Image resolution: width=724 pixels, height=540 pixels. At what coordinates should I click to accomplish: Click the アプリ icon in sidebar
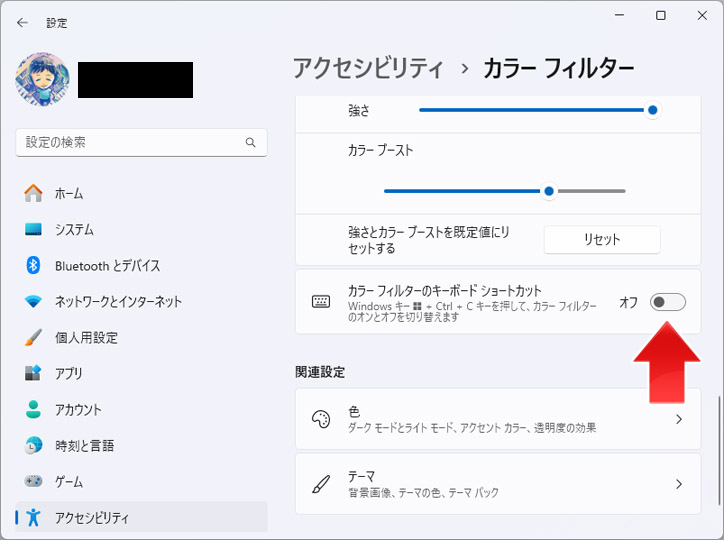(x=33, y=373)
